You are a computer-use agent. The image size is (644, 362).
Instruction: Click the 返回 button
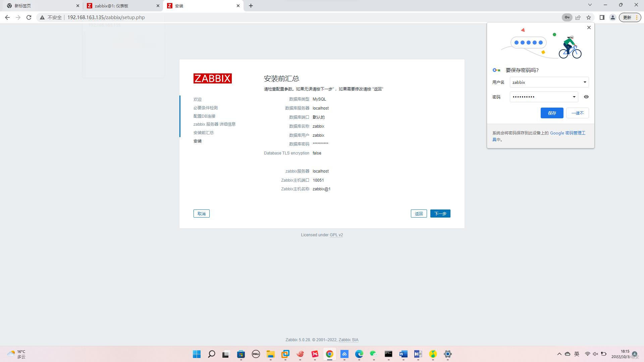(419, 214)
